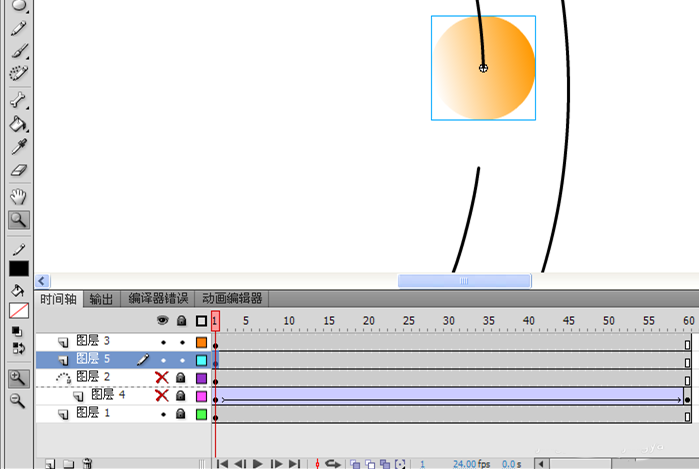Viewport: 699px width, 469px height.
Task: Select the Zoom magnifier tool
Action: coord(19,220)
